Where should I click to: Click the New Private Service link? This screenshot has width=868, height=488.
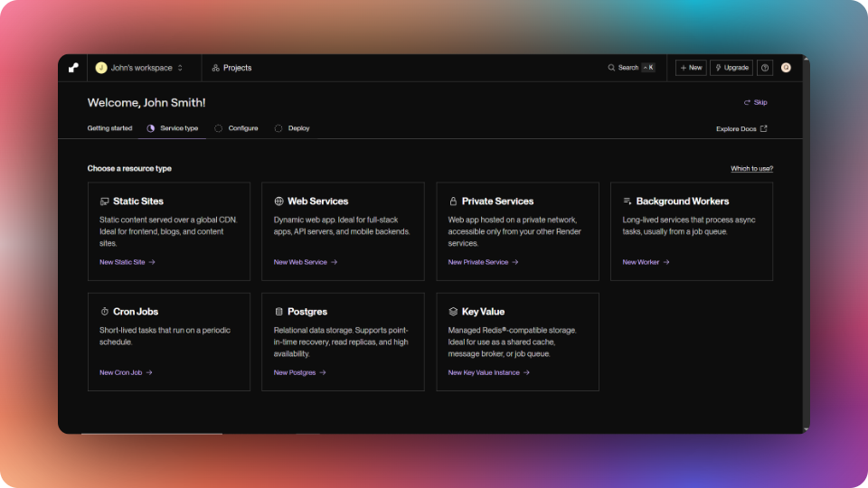click(483, 262)
